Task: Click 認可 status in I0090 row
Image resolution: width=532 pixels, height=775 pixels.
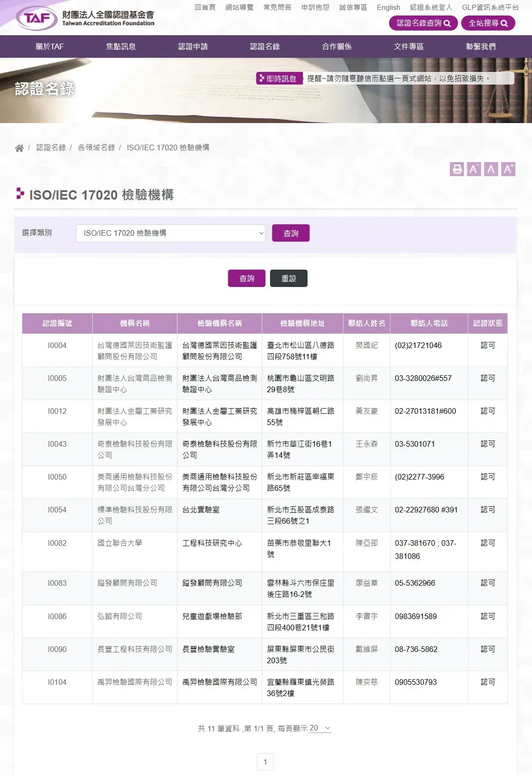Action: click(488, 650)
